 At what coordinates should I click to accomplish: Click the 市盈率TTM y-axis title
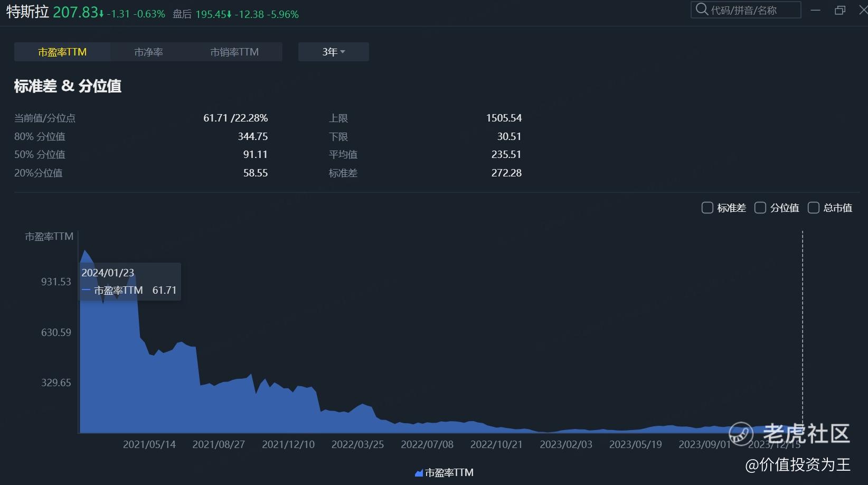pyautogui.click(x=49, y=236)
